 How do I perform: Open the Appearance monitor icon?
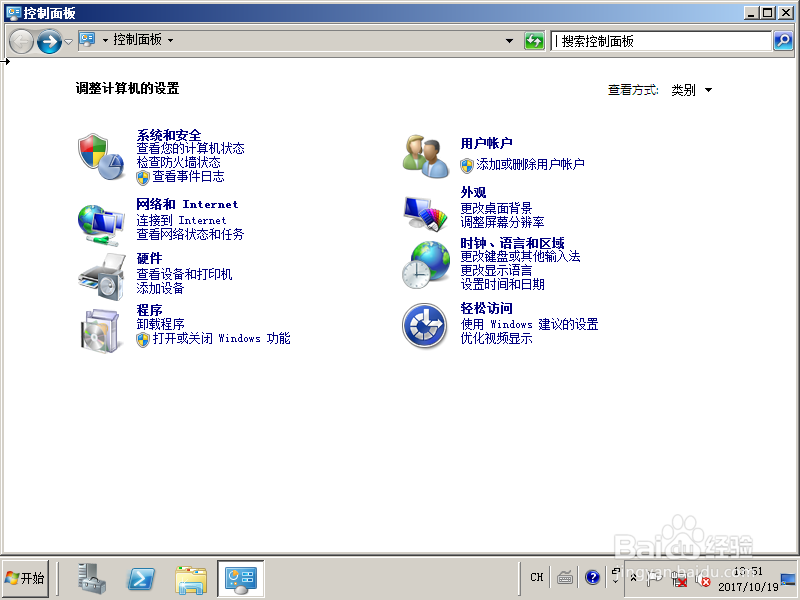pyautogui.click(x=426, y=213)
